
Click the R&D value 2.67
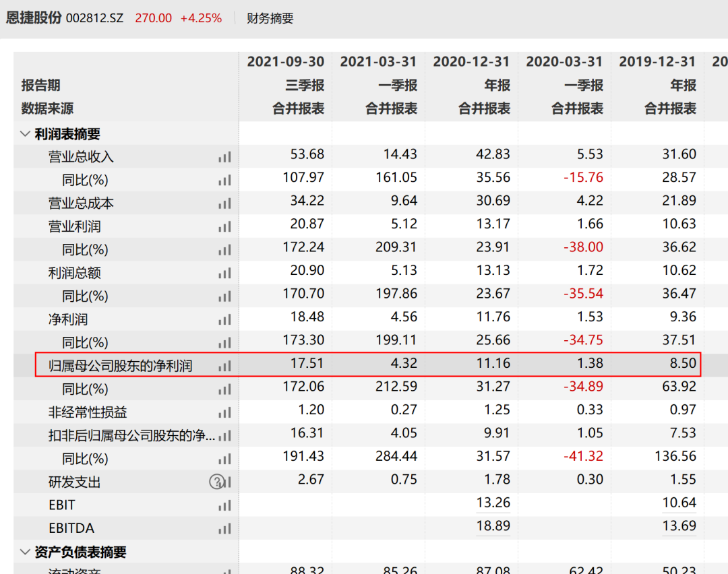[311, 479]
